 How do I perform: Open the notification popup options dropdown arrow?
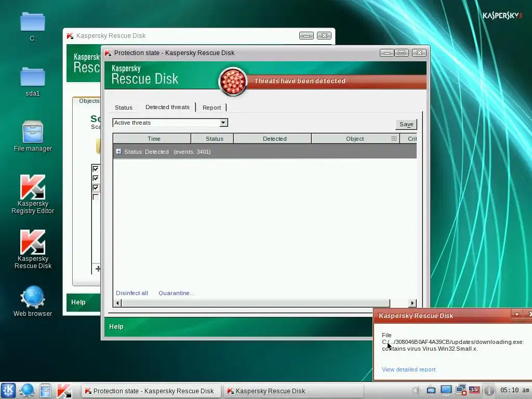pyautogui.click(x=516, y=314)
